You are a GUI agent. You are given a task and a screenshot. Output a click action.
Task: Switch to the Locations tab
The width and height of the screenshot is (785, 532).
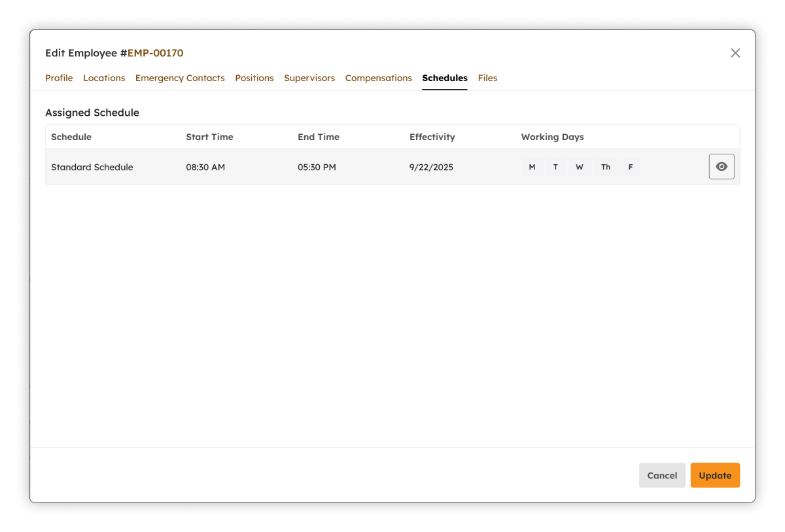(104, 78)
